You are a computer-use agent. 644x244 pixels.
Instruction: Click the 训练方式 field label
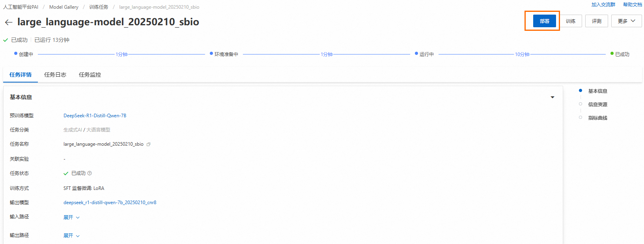19,188
